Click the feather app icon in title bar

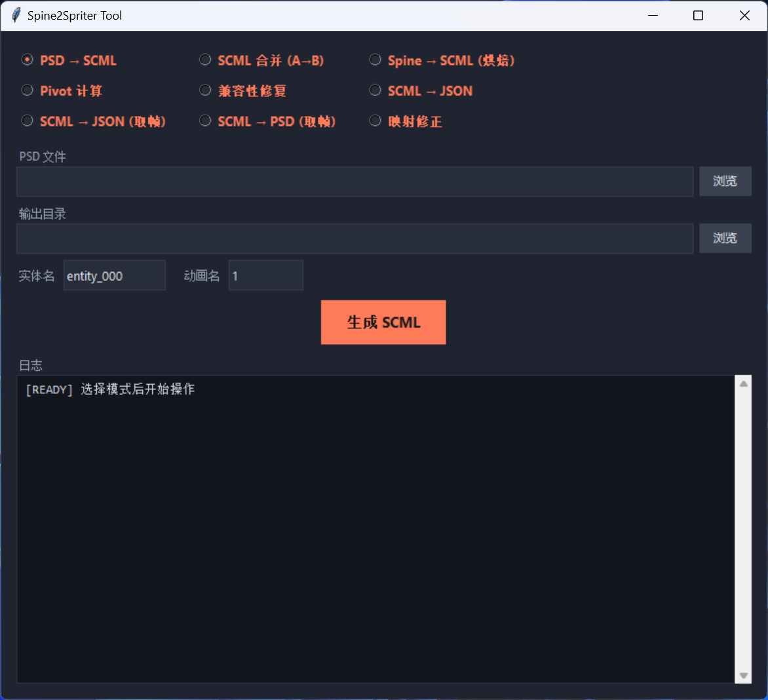click(x=16, y=15)
